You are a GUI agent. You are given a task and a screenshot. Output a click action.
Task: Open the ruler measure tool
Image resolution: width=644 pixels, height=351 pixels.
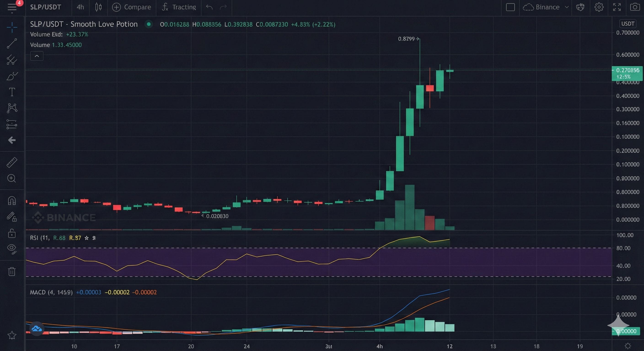click(12, 162)
